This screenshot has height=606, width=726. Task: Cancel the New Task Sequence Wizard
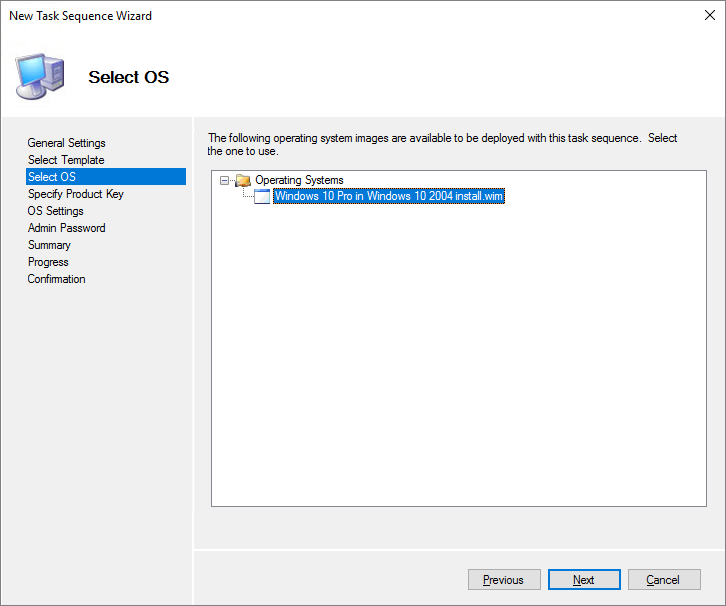pyautogui.click(x=662, y=580)
